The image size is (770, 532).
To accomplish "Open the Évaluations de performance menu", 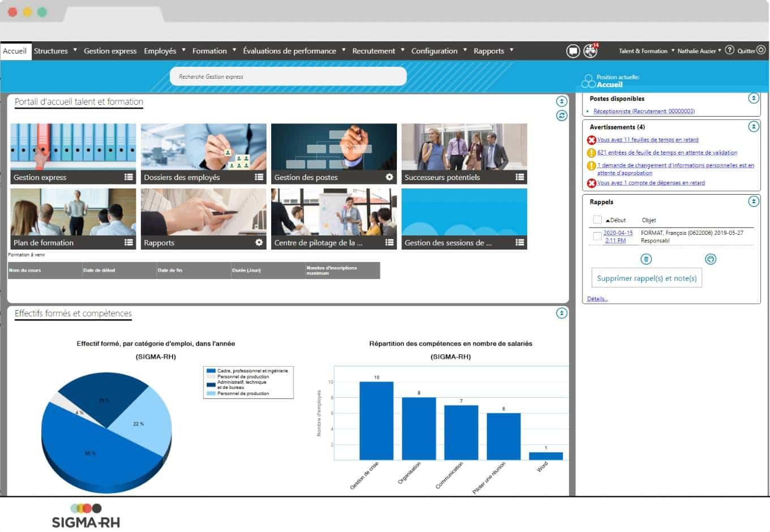I will click(x=294, y=51).
